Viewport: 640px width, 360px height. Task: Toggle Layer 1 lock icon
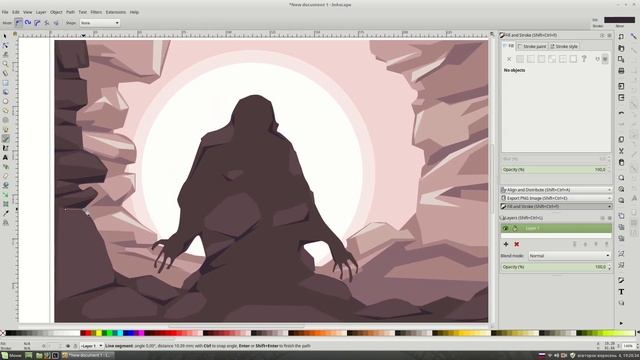click(x=515, y=228)
